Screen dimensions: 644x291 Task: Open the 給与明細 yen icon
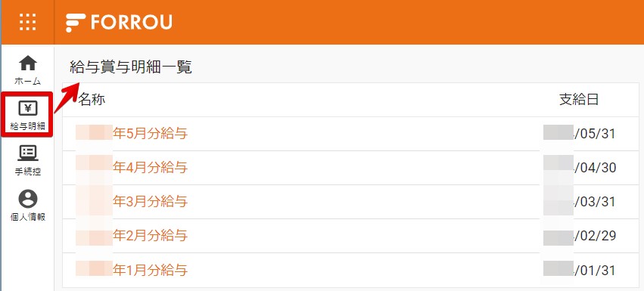(x=28, y=109)
